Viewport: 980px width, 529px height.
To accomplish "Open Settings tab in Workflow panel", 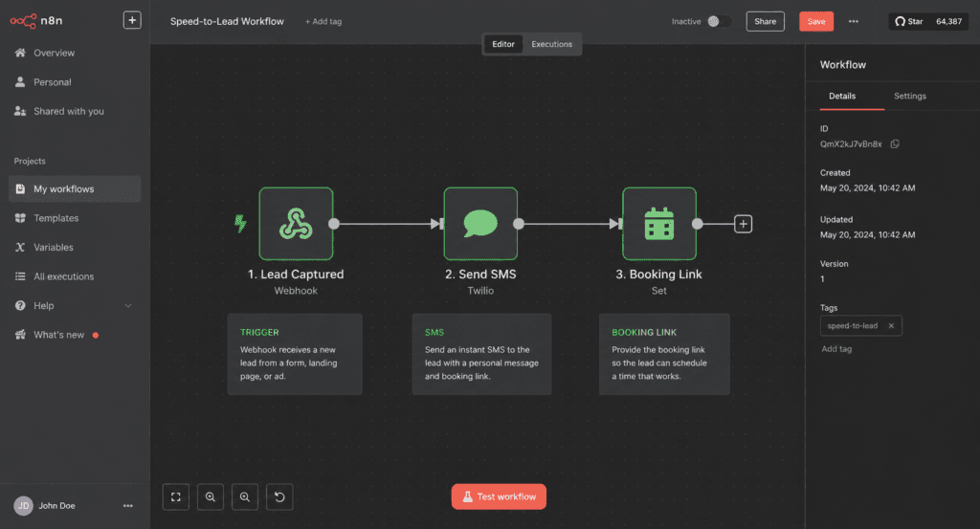I will point(910,97).
